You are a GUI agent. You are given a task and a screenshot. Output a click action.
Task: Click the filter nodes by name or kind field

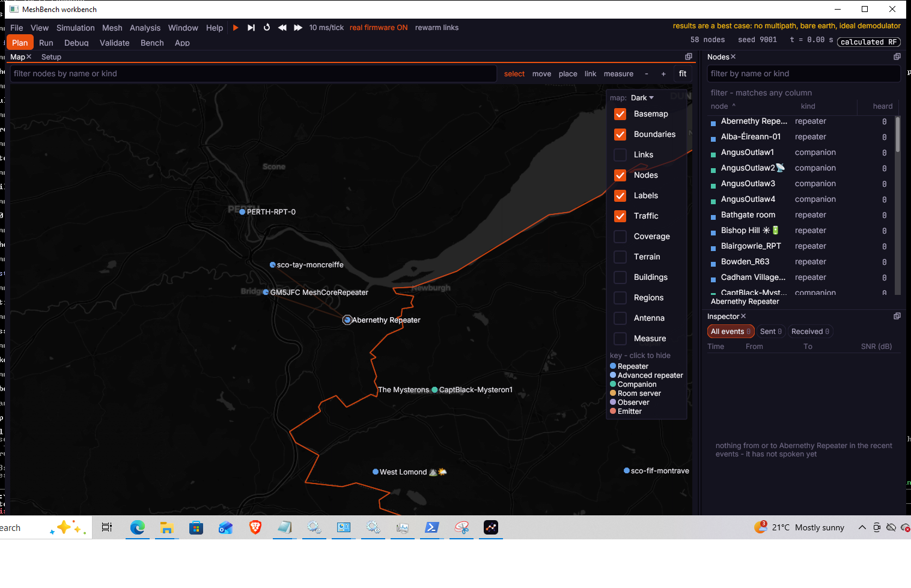(254, 74)
